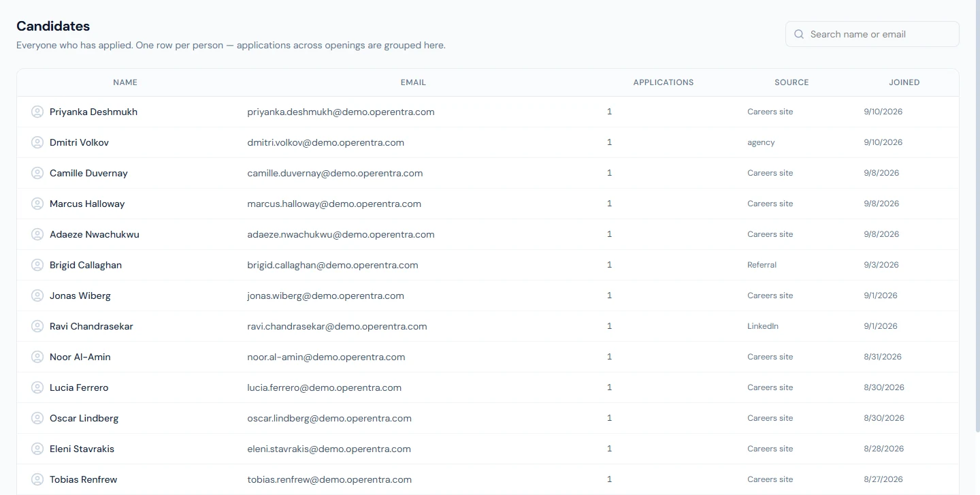Image resolution: width=980 pixels, height=495 pixels.
Task: Click the Referral source in Brigid Callaghan row
Action: pos(762,265)
